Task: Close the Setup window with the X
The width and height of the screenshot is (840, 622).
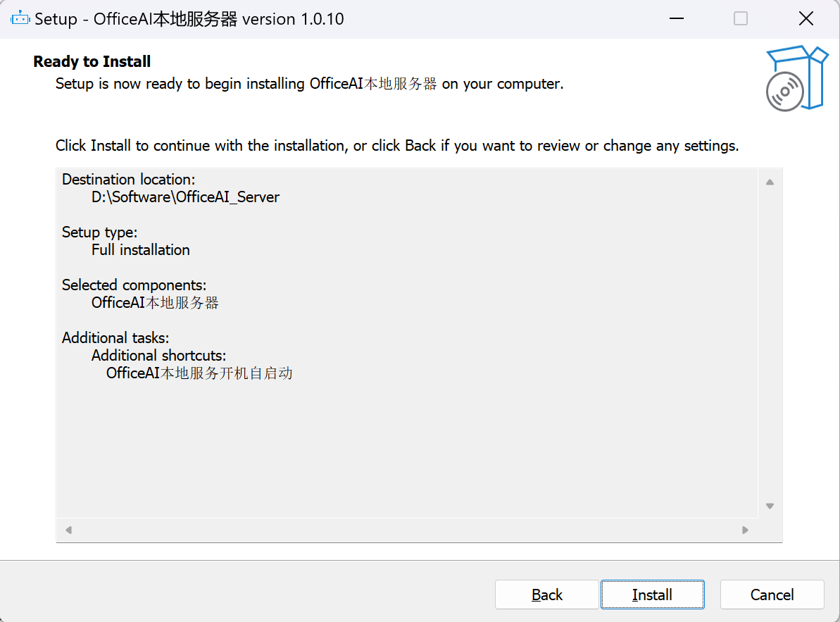Action: (x=805, y=19)
